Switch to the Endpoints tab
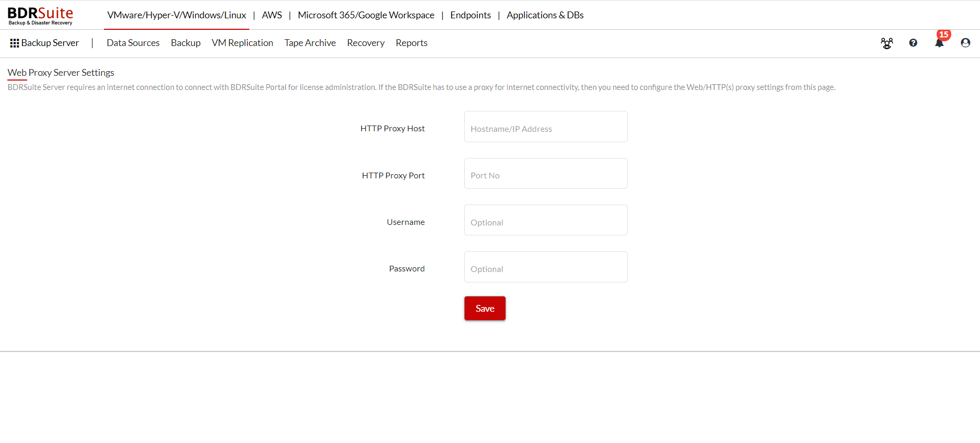This screenshot has width=980, height=443. point(470,15)
